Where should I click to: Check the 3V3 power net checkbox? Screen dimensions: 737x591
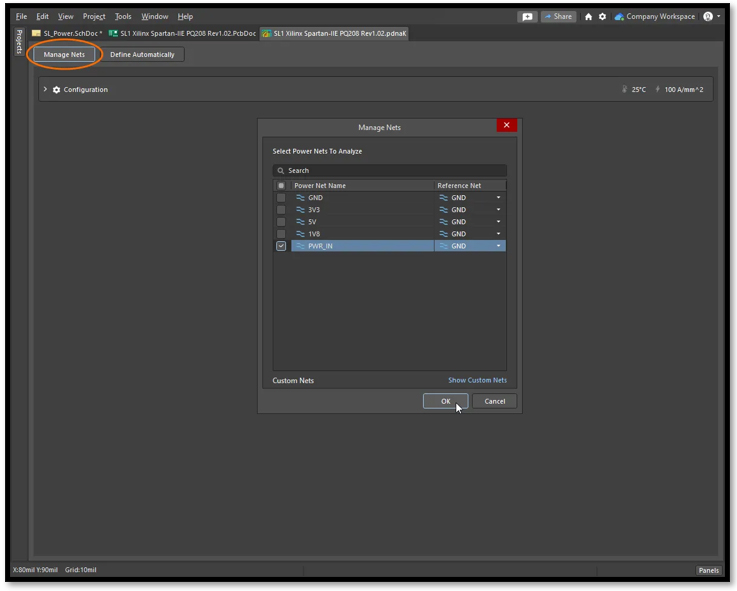click(281, 210)
